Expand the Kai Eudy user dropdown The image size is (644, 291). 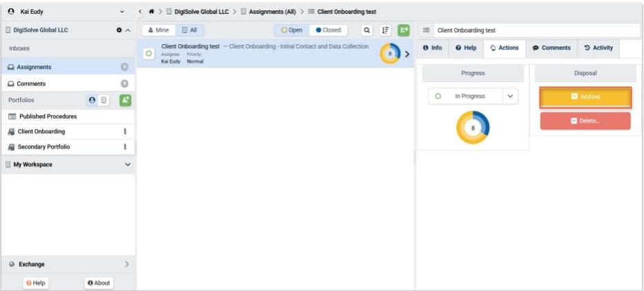(x=122, y=12)
